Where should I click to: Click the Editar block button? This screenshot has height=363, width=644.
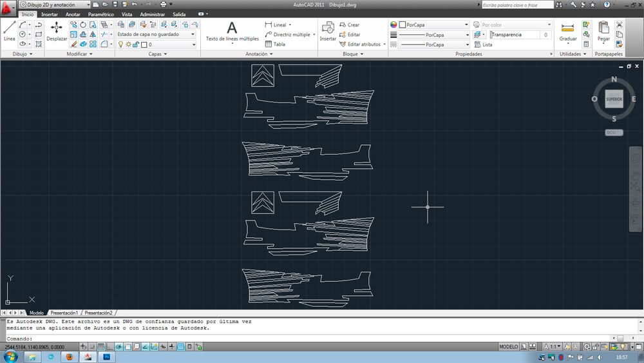(x=350, y=35)
